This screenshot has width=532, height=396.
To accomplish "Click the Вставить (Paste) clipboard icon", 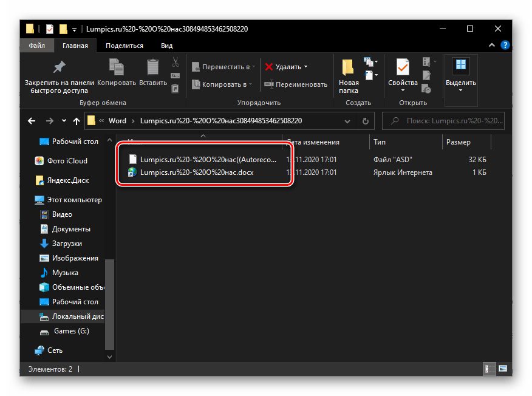I will [x=152, y=67].
